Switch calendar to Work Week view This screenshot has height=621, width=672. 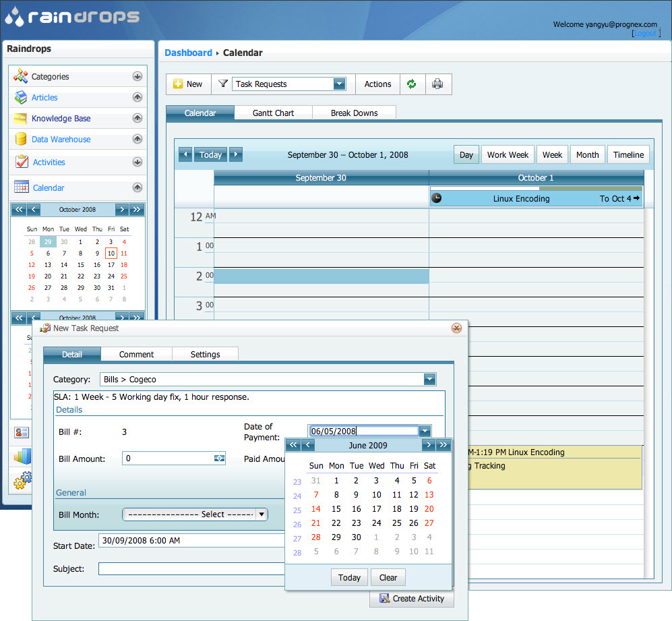point(508,155)
